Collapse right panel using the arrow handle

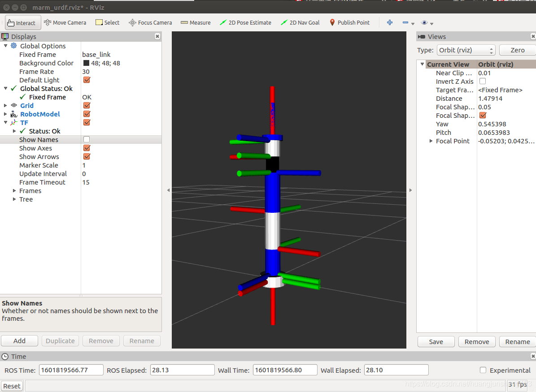410,190
